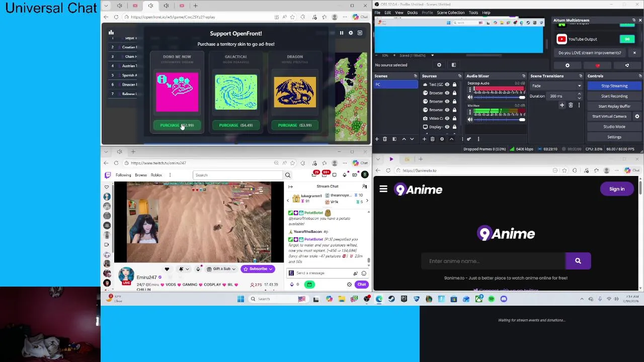Toggle visibility of the Video Capture source
The image size is (644, 362).
[x=447, y=118]
